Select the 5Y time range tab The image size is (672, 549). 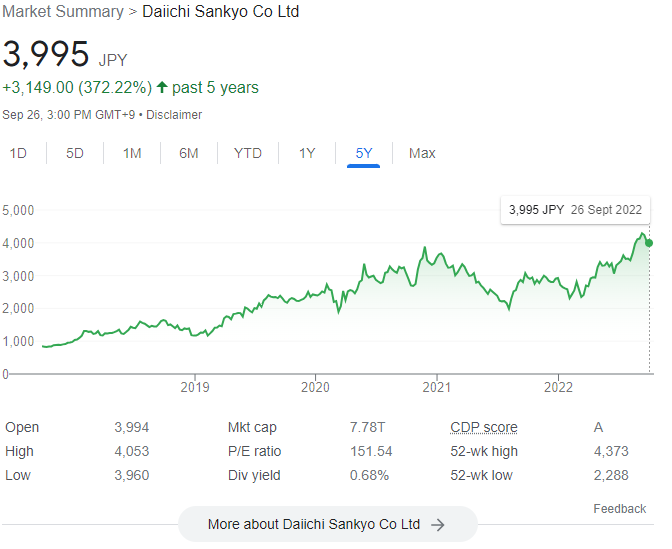[x=364, y=153]
